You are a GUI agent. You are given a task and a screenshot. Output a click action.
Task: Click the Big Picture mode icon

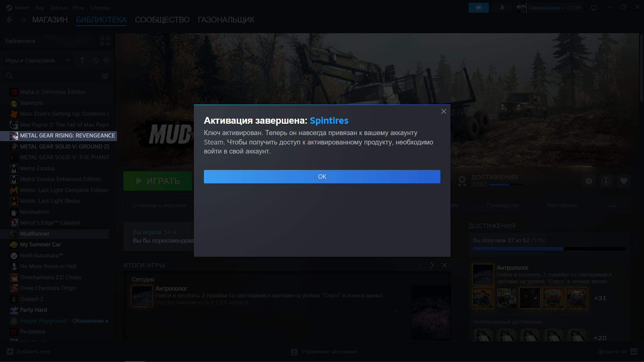[594, 8]
